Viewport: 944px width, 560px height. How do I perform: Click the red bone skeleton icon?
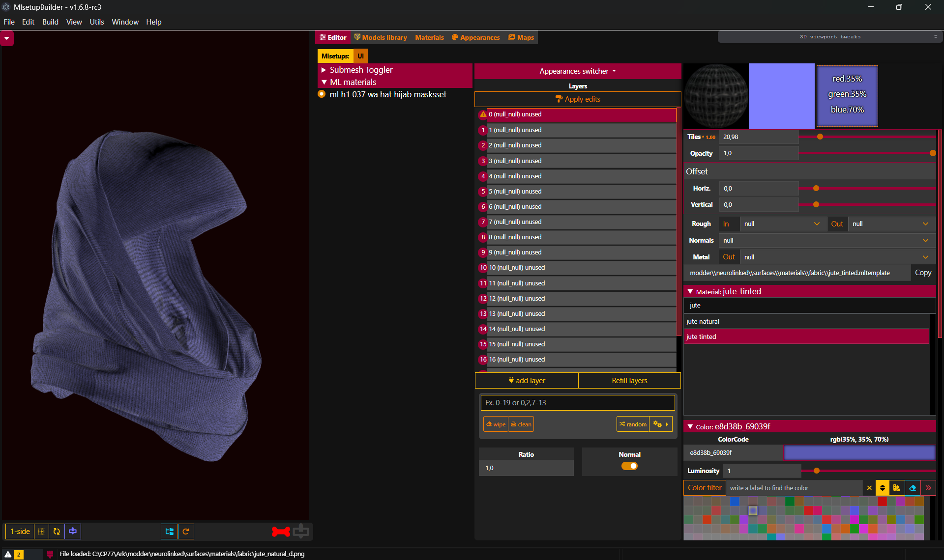pyautogui.click(x=281, y=531)
